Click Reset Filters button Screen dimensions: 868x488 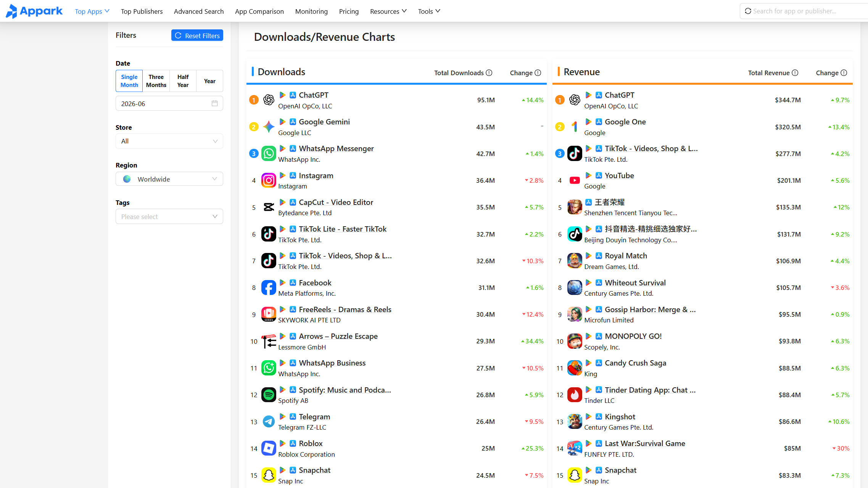[x=197, y=35]
